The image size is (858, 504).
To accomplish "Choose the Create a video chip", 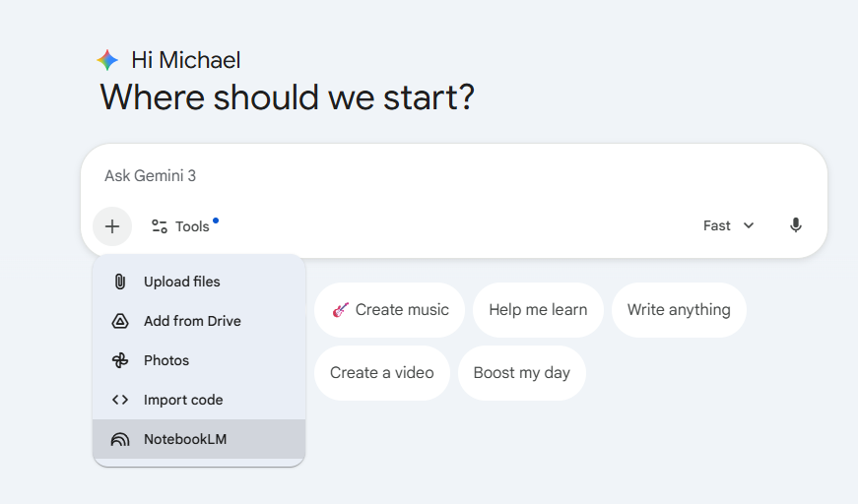I will coord(382,373).
